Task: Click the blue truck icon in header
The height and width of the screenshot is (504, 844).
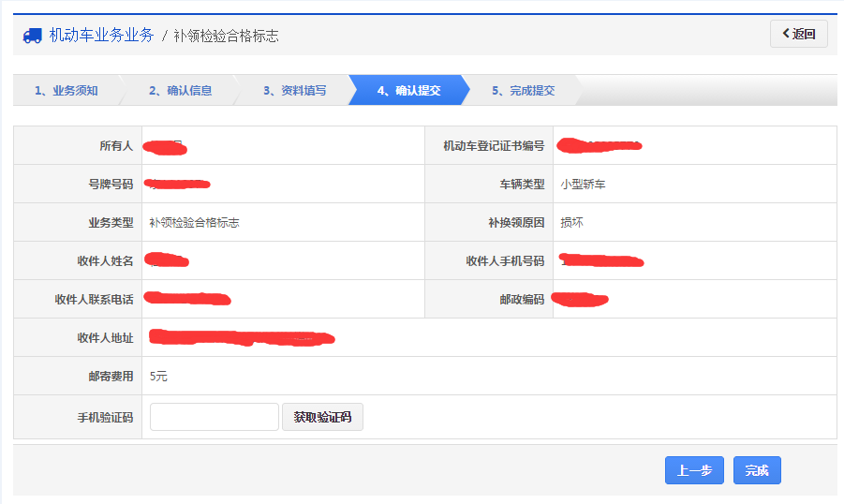Action: click(x=32, y=36)
